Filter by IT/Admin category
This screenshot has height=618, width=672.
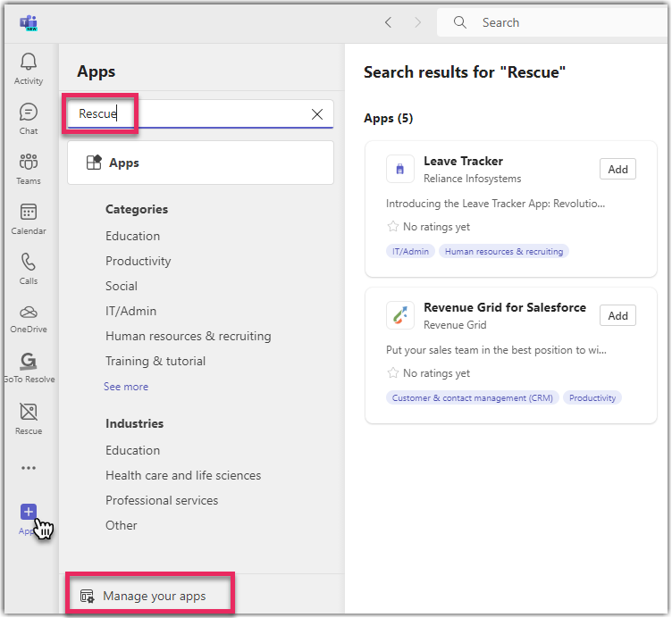130,311
